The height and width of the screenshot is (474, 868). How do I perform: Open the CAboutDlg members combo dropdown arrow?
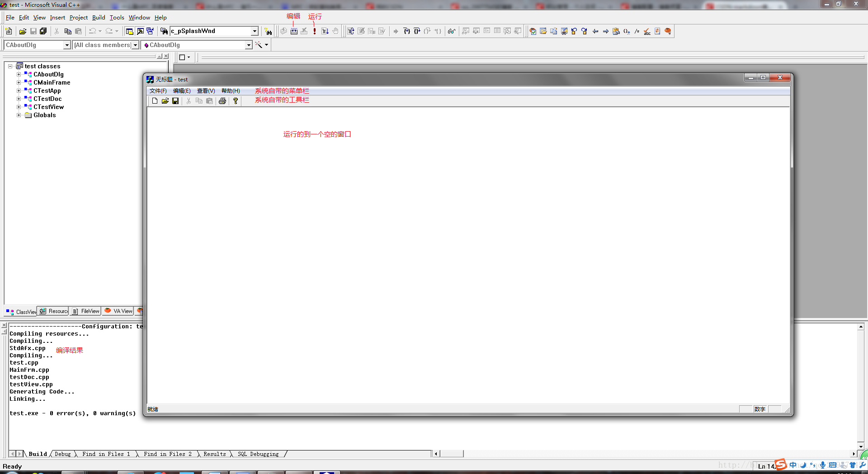tap(249, 45)
